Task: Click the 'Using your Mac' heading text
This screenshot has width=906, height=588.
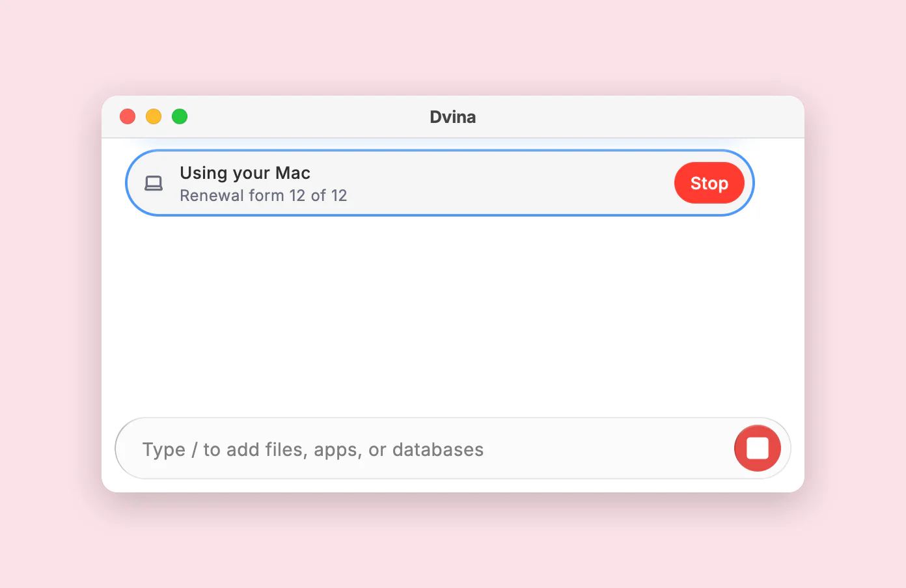Action: click(x=245, y=173)
